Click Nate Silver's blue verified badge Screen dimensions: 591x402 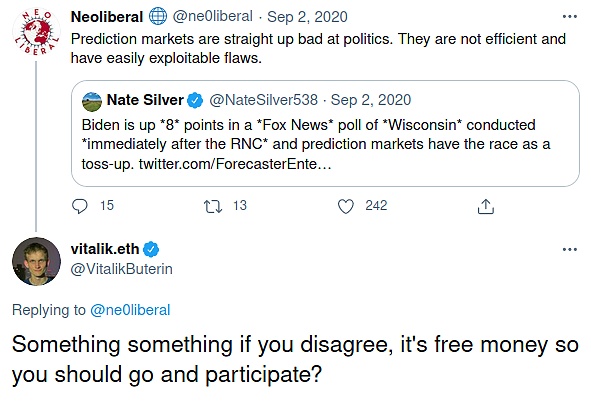195,101
